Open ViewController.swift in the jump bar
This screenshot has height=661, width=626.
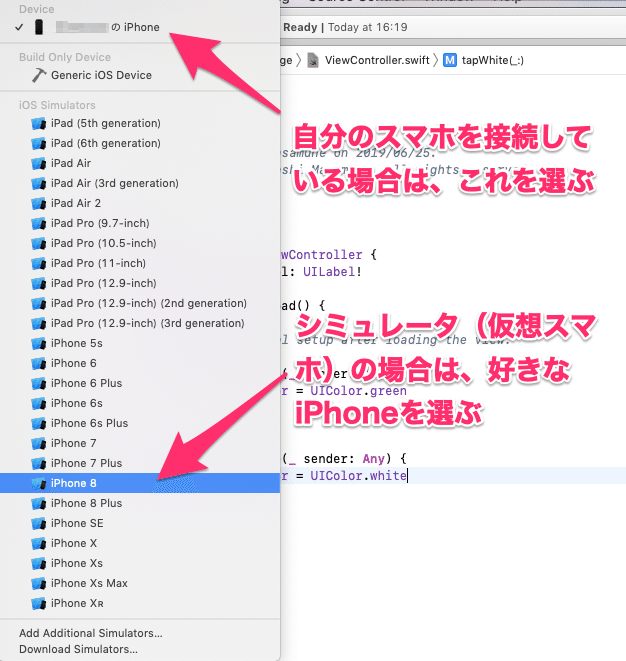coord(377,60)
